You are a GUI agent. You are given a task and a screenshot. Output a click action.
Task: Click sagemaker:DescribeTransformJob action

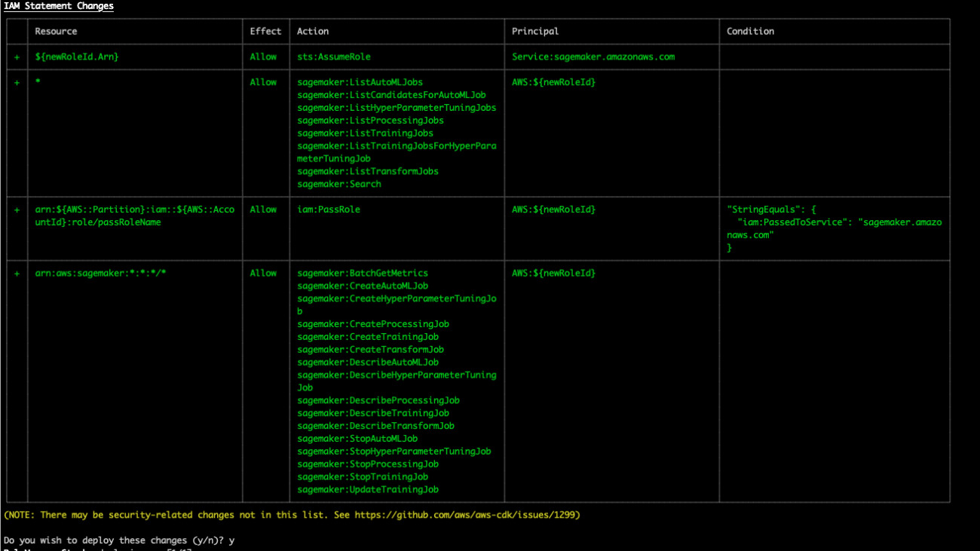pyautogui.click(x=375, y=426)
